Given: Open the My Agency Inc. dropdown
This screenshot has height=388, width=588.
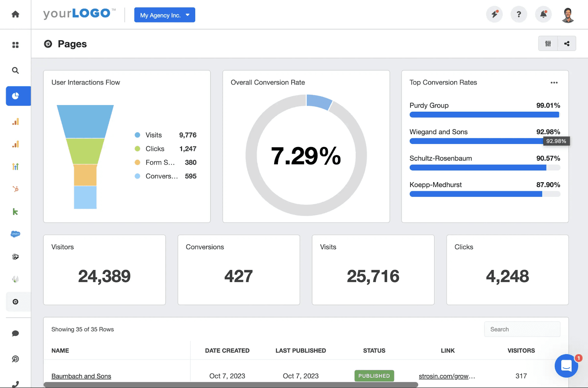Looking at the screenshot, I should click(x=164, y=15).
